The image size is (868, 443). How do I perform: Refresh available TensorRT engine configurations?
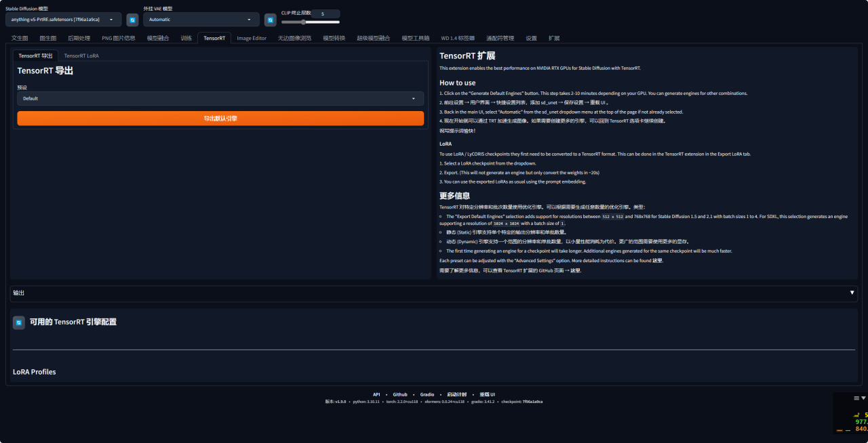tap(19, 322)
